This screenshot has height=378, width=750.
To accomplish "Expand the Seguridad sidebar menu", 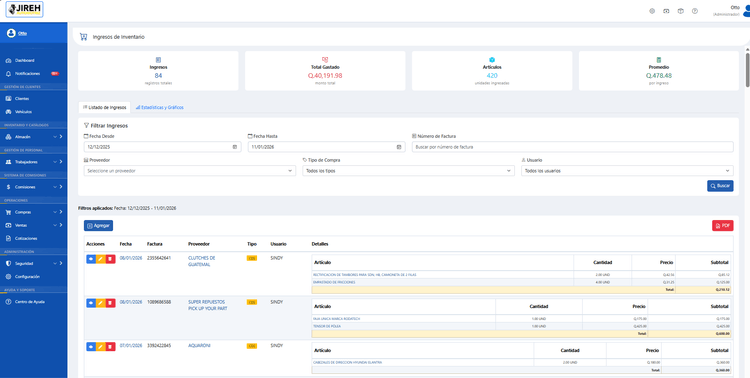I will point(33,263).
